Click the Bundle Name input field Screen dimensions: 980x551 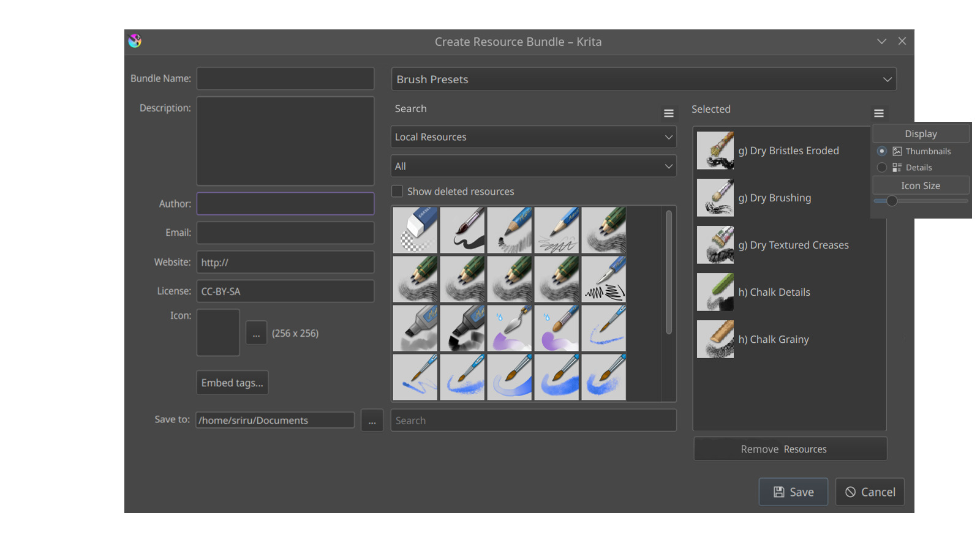pyautogui.click(x=285, y=78)
